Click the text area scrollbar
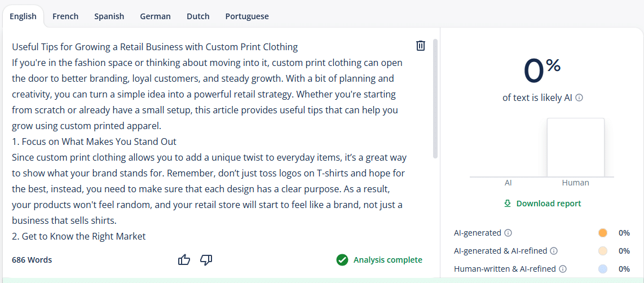The image size is (644, 283). pyautogui.click(x=435, y=99)
